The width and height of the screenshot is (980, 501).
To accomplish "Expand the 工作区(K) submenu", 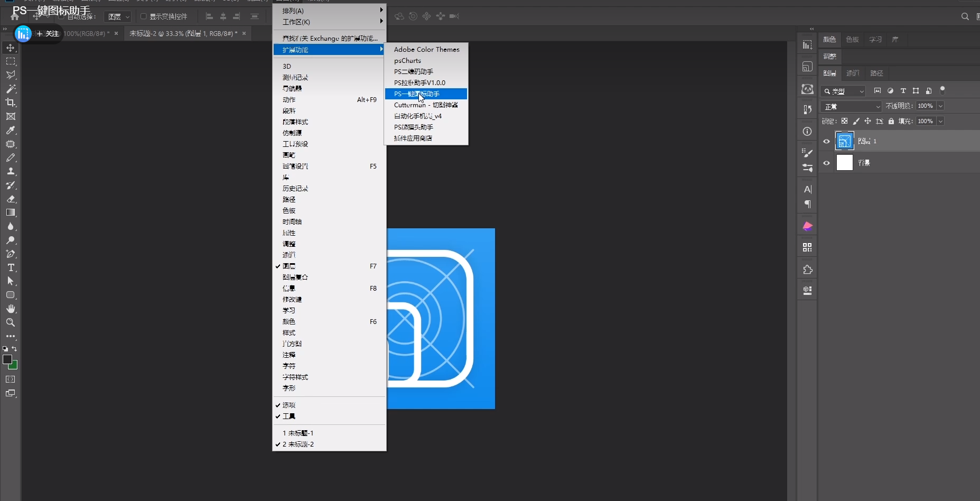I will click(330, 22).
